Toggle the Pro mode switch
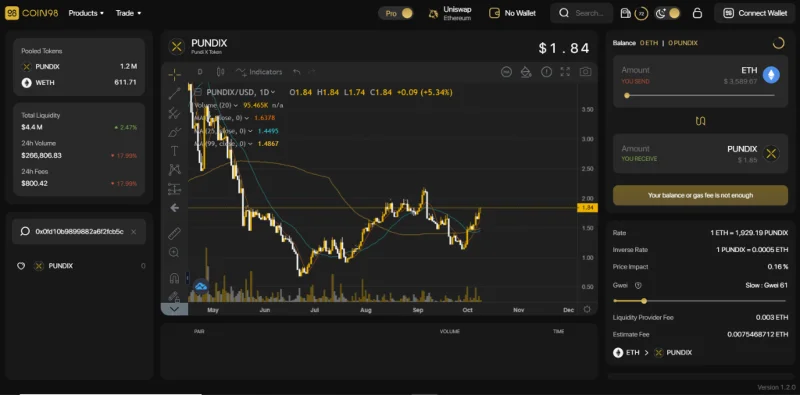 [x=396, y=13]
